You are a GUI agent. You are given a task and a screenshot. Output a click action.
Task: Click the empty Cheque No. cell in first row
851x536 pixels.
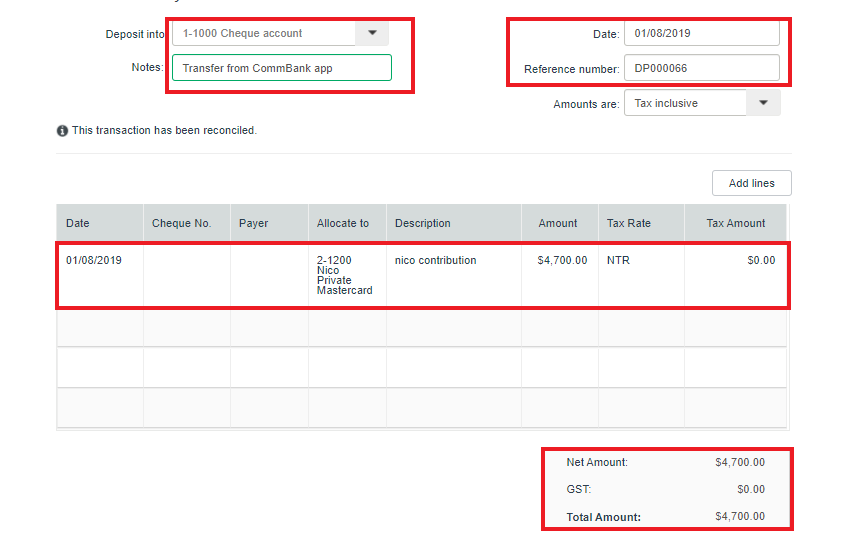click(187, 275)
